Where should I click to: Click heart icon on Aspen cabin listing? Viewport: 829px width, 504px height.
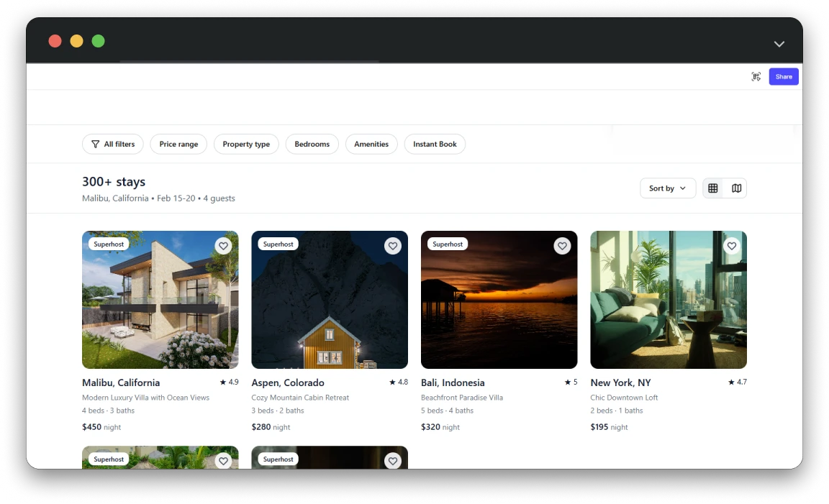[392, 246]
